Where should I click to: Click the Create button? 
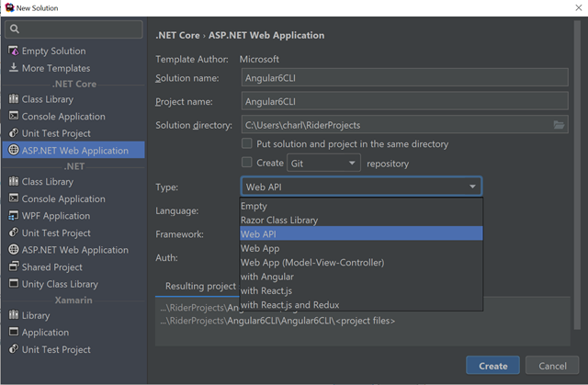(492, 366)
